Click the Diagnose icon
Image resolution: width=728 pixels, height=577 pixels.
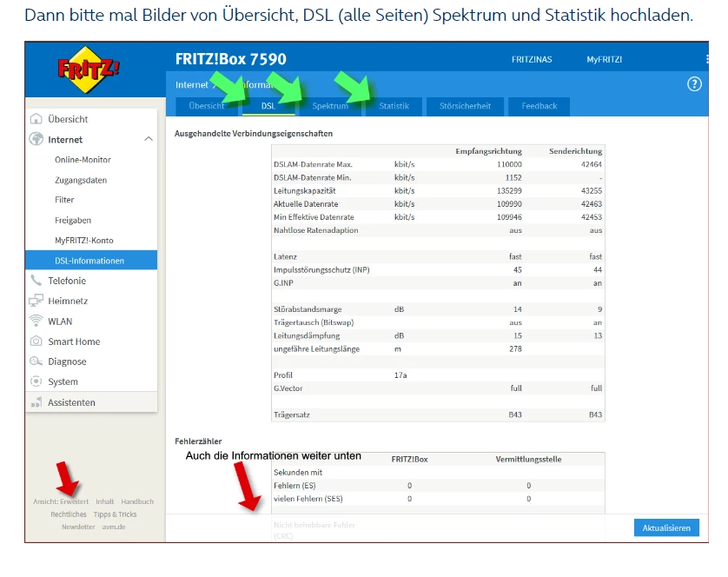point(36,361)
